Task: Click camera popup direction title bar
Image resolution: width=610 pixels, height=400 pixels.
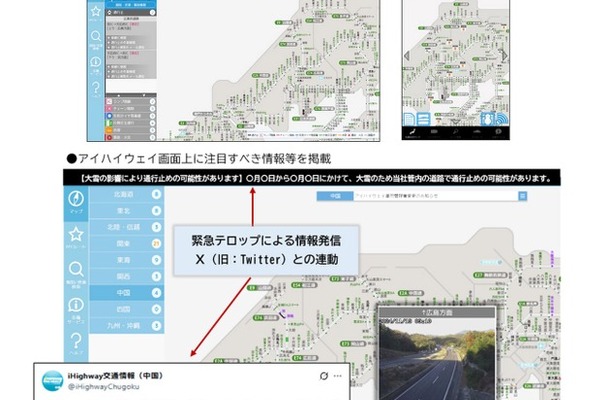Action: click(x=437, y=312)
